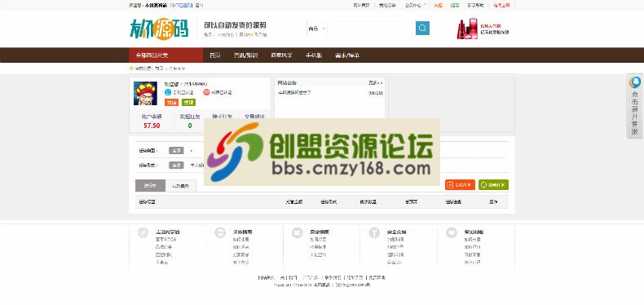Switch to the second white task-list tab
Viewport: 644px width, 305px height.
coord(181,186)
